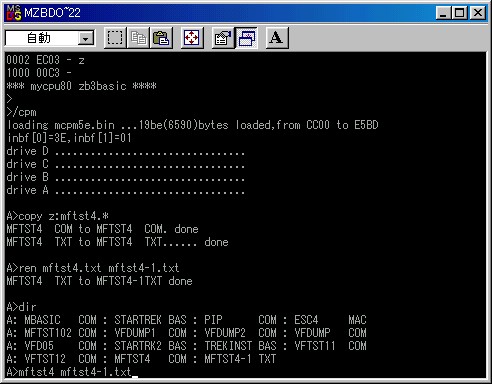This screenshot has height=384, width=492.
Task: Click the 'drive A' status line
Action: pyautogui.click(x=126, y=190)
